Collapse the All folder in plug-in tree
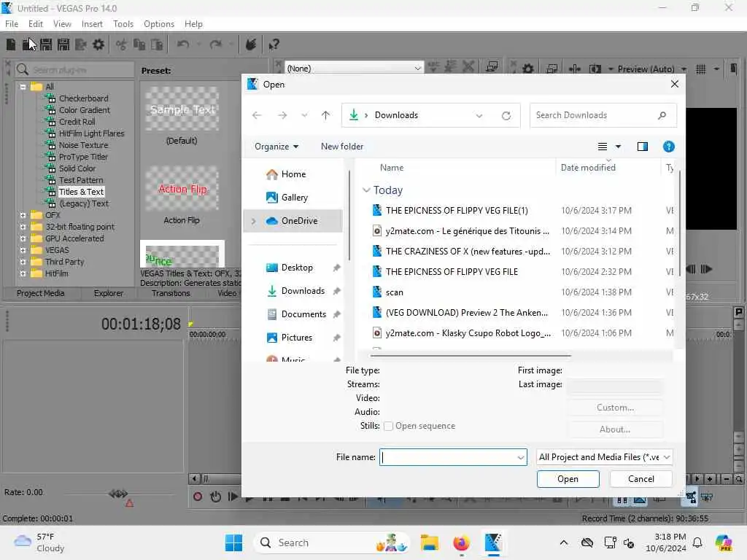This screenshot has height=560, width=747. click(x=23, y=87)
